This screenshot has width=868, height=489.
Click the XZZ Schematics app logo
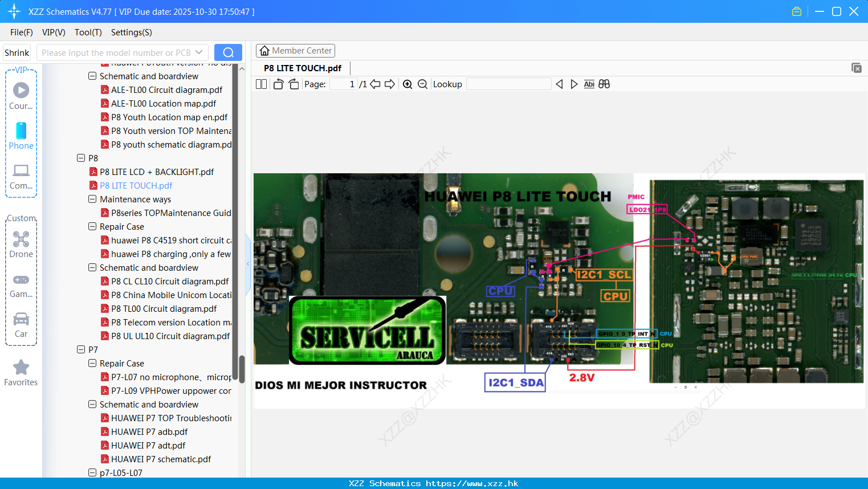point(14,11)
